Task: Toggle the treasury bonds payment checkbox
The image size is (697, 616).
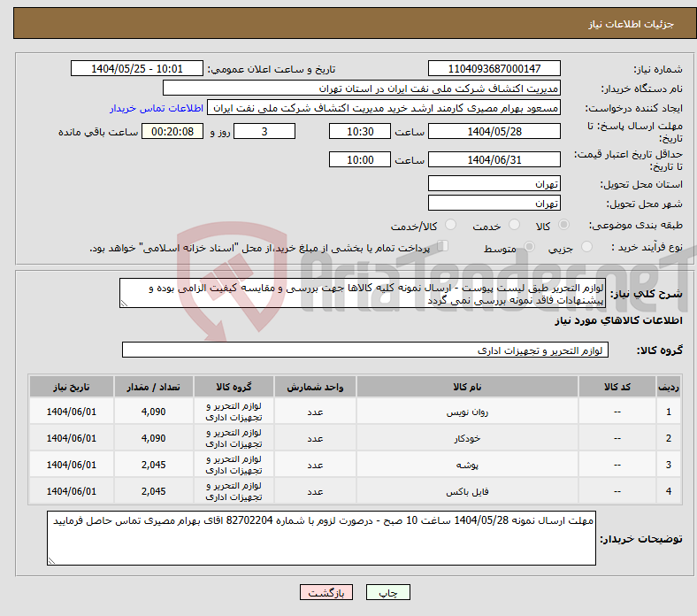Action: click(442, 247)
